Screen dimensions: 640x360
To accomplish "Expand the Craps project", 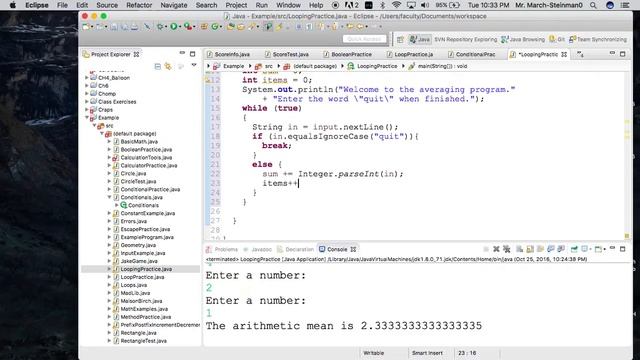I will 87,109.
